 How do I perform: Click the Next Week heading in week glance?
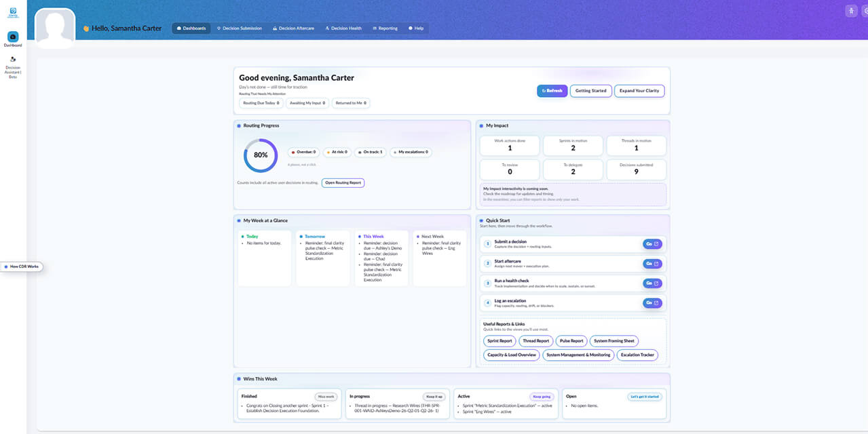(432, 237)
